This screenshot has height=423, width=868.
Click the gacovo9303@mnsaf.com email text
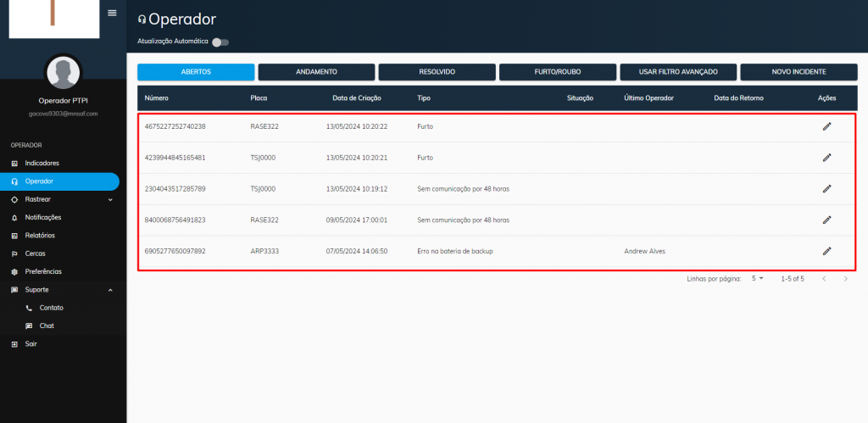point(63,114)
